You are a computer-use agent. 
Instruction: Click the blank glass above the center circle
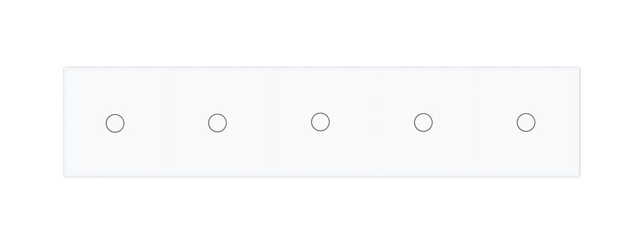coord(320,90)
